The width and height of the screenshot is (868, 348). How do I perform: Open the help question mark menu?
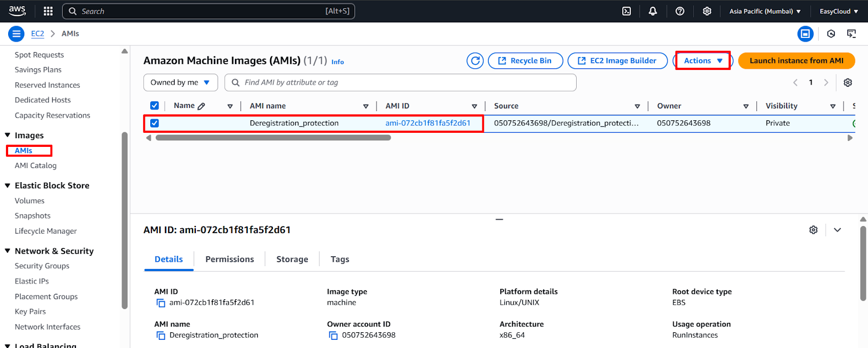[x=680, y=11]
